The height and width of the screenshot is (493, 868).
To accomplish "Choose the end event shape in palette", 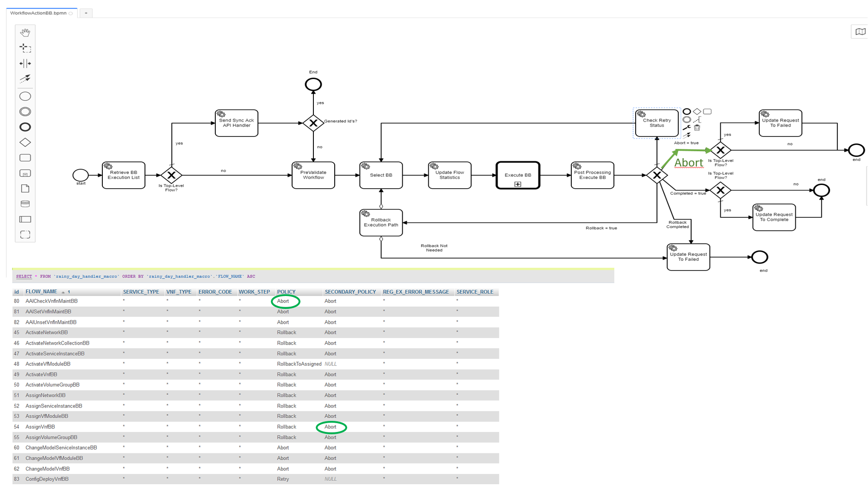I will tap(25, 127).
